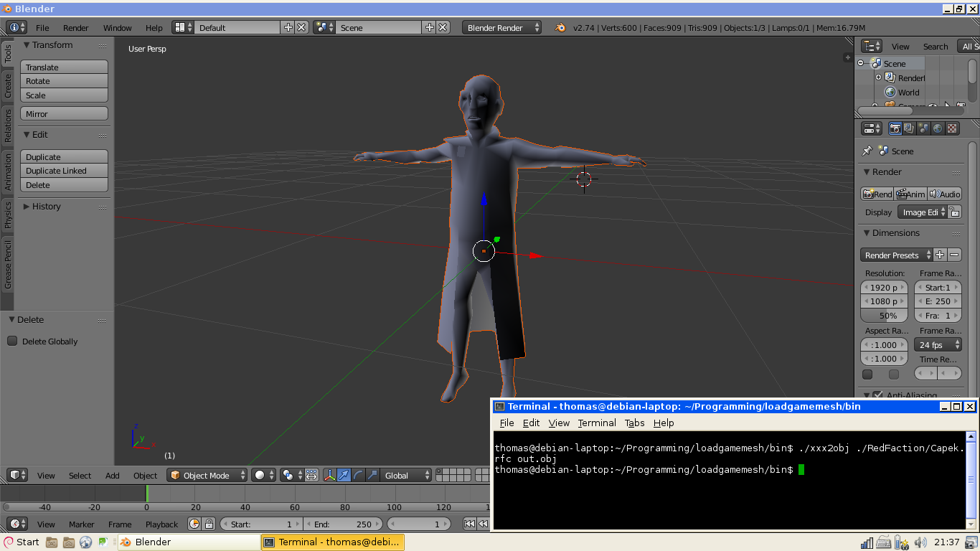Switch to the Create tab in toolshelf
This screenshot has width=980, height=551.
point(8,85)
